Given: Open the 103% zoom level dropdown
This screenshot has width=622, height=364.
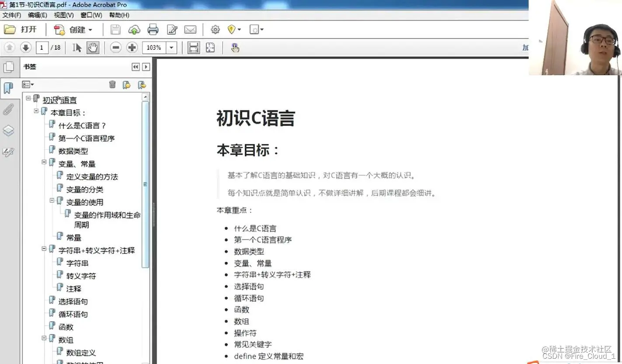Looking at the screenshot, I should [171, 47].
